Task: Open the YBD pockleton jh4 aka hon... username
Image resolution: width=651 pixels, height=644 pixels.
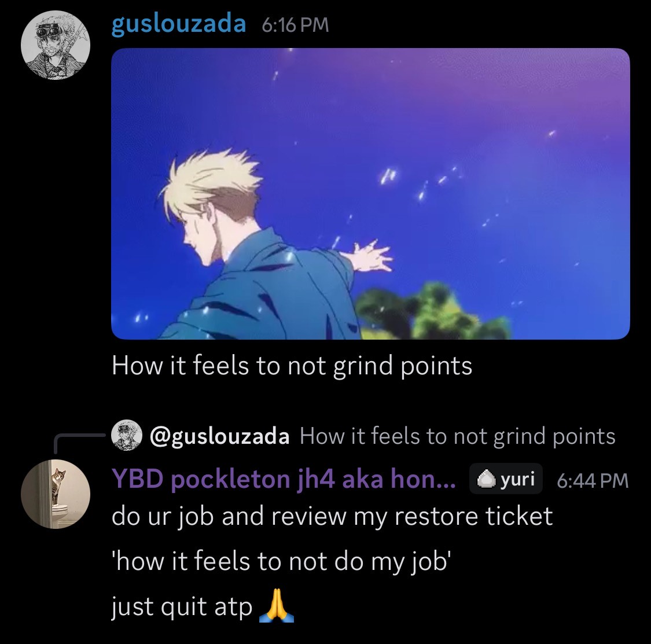Action: [284, 479]
